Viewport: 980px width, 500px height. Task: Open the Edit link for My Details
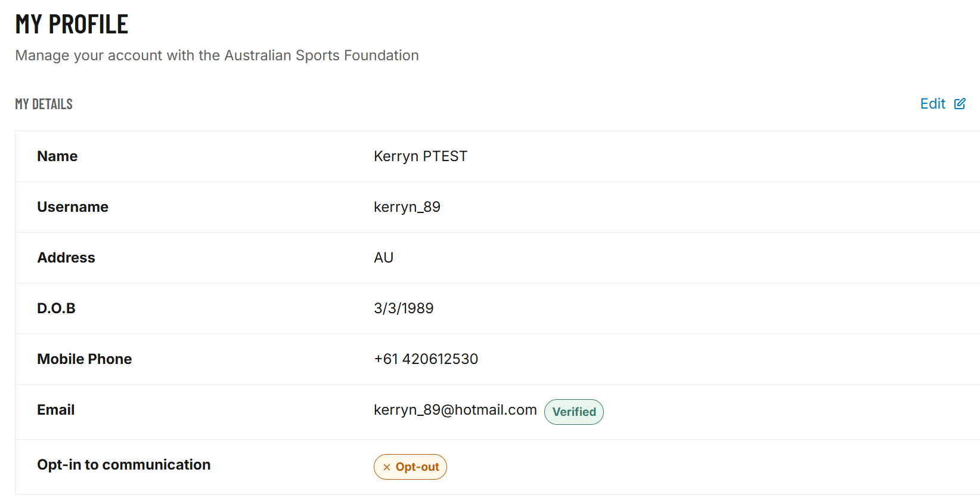(x=942, y=104)
